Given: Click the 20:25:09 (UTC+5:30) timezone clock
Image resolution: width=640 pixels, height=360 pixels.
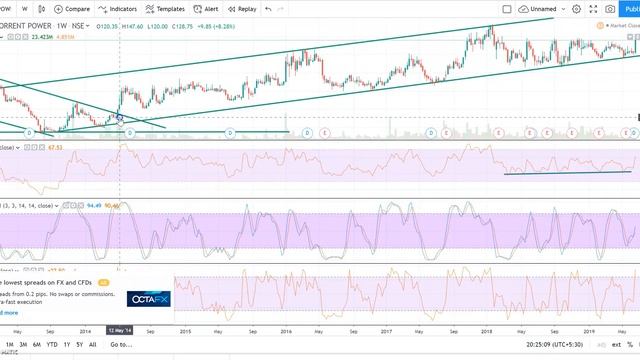Looking at the screenshot, I should (x=554, y=345).
